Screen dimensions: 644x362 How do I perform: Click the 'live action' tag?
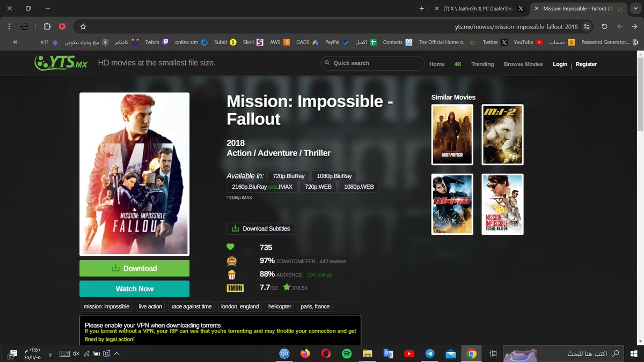[x=150, y=307]
